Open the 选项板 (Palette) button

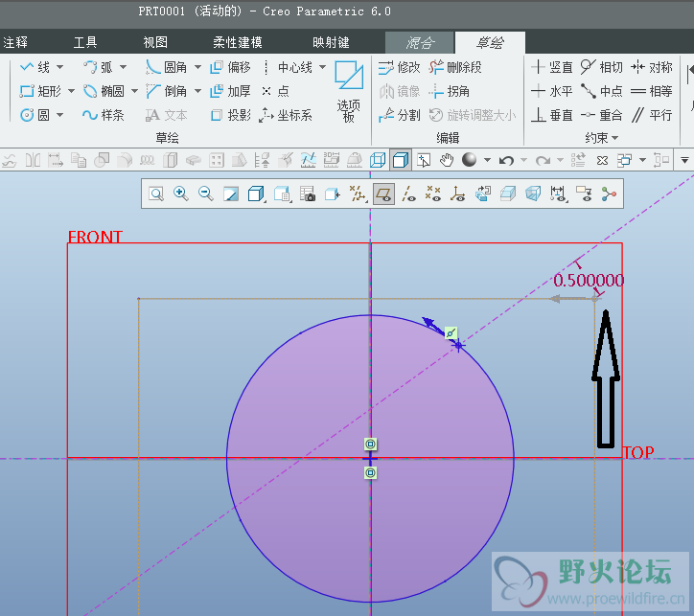pos(349,91)
